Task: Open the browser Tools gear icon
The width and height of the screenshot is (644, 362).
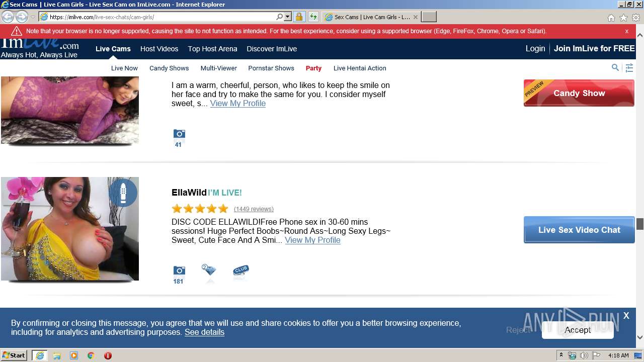Action: pyautogui.click(x=636, y=18)
